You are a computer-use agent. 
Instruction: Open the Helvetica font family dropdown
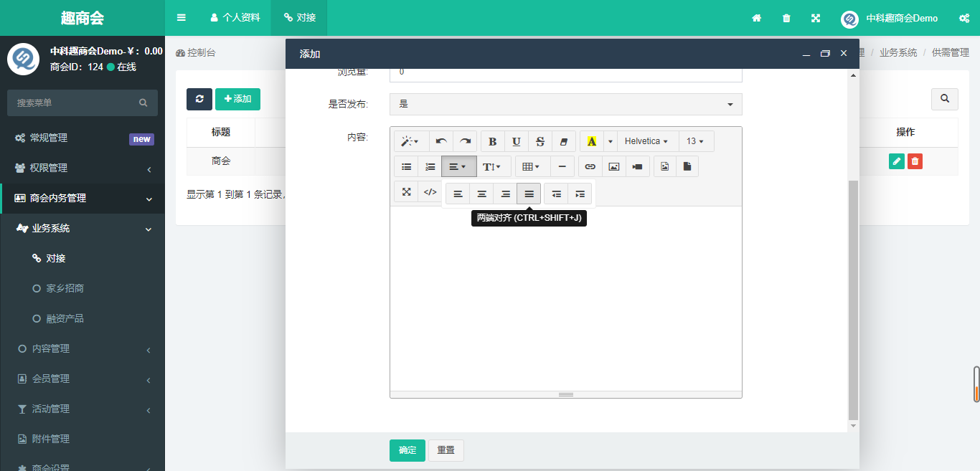[x=646, y=141]
